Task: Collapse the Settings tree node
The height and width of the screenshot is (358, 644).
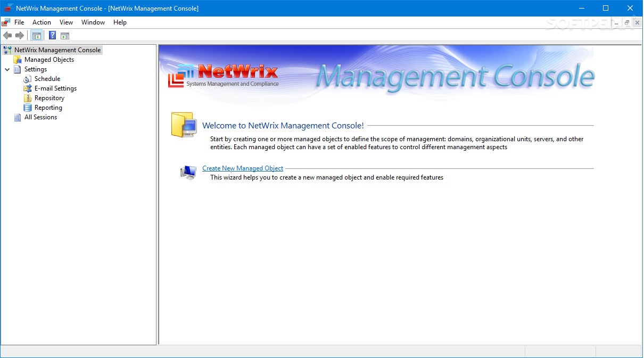Action: coord(7,69)
